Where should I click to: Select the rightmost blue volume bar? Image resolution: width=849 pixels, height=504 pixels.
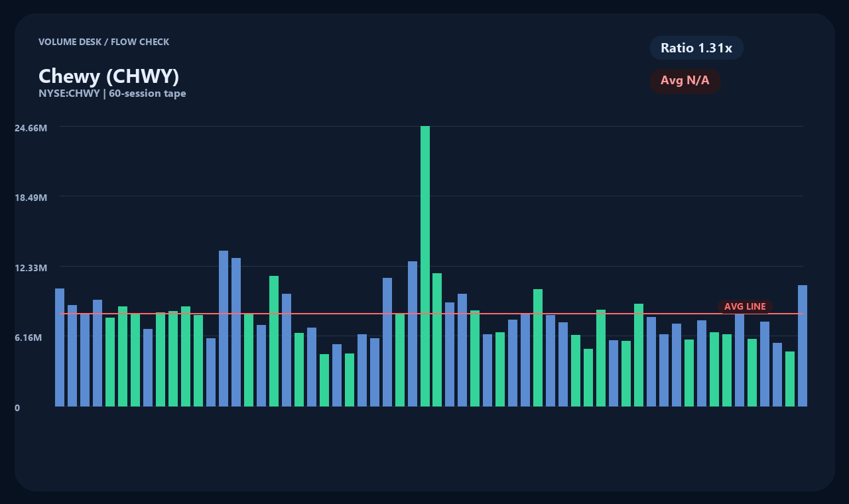point(803,346)
